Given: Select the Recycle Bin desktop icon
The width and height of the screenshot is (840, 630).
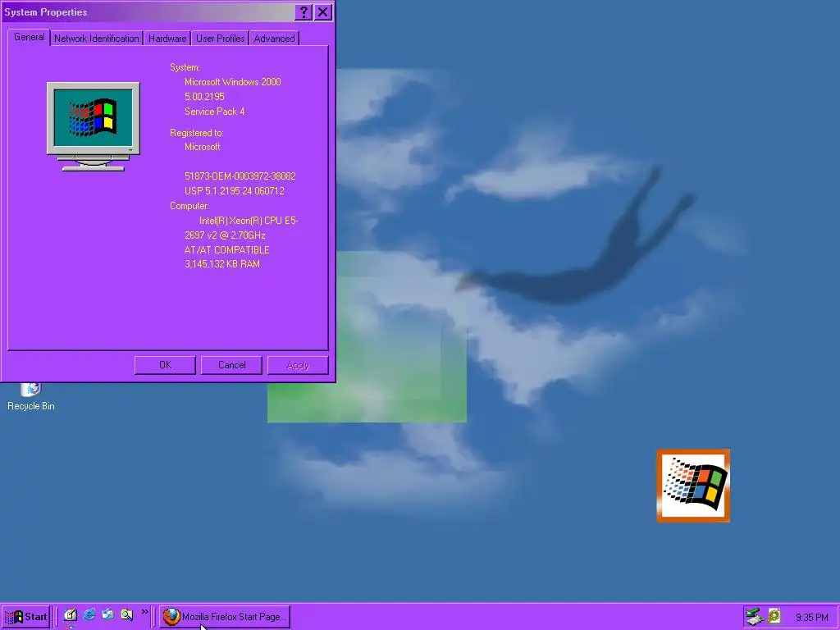Looking at the screenshot, I should click(x=30, y=396).
